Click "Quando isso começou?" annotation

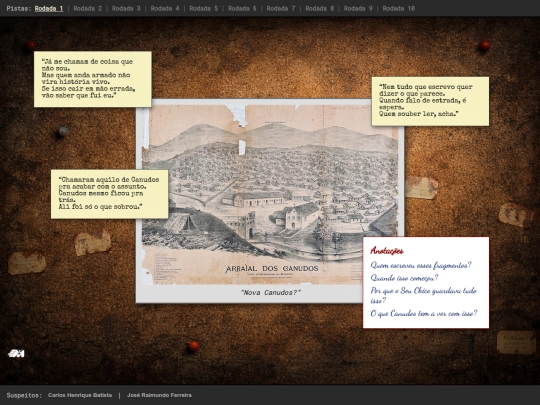tap(404, 278)
